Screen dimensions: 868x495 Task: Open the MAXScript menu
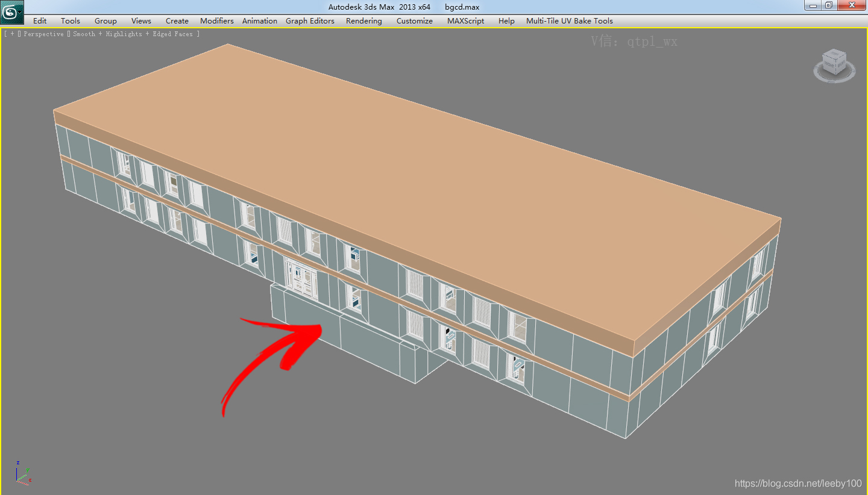[x=466, y=20]
